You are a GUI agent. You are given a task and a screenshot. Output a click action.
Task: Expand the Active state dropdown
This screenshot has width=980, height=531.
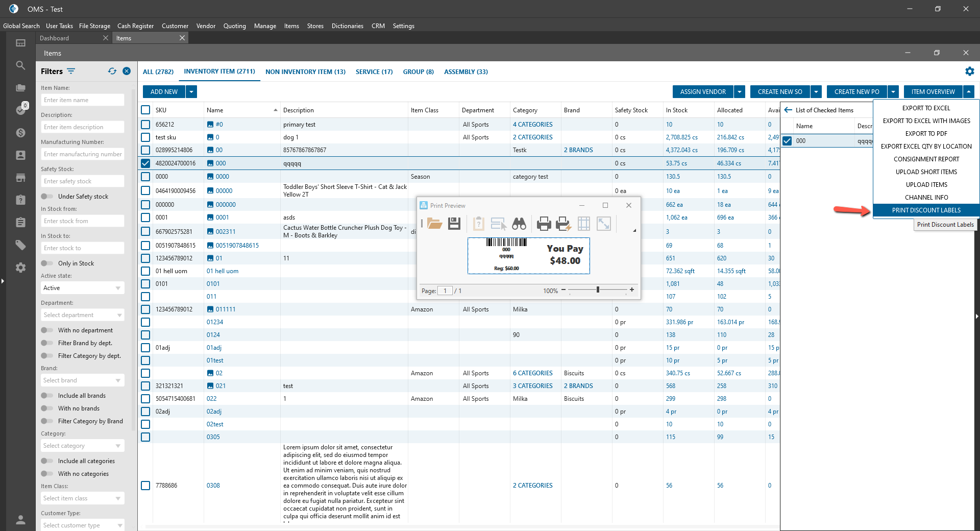[x=82, y=288]
